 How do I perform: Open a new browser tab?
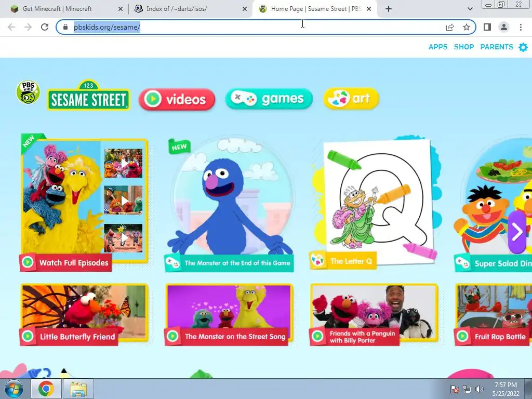pyautogui.click(x=389, y=9)
